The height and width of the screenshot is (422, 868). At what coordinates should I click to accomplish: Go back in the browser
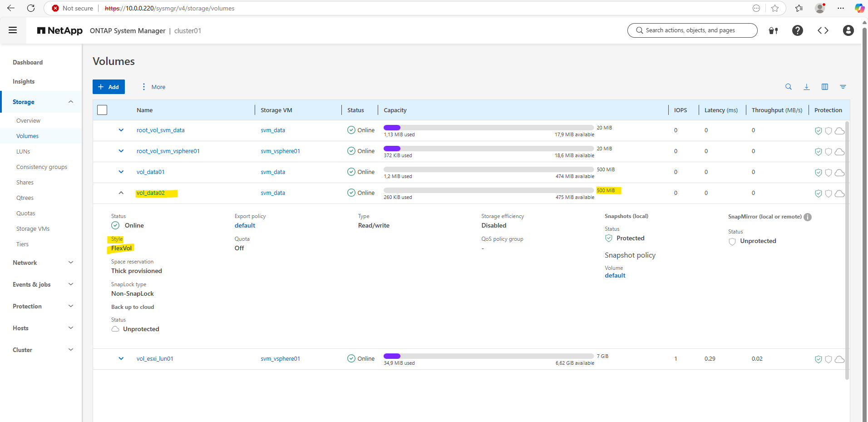(11, 8)
